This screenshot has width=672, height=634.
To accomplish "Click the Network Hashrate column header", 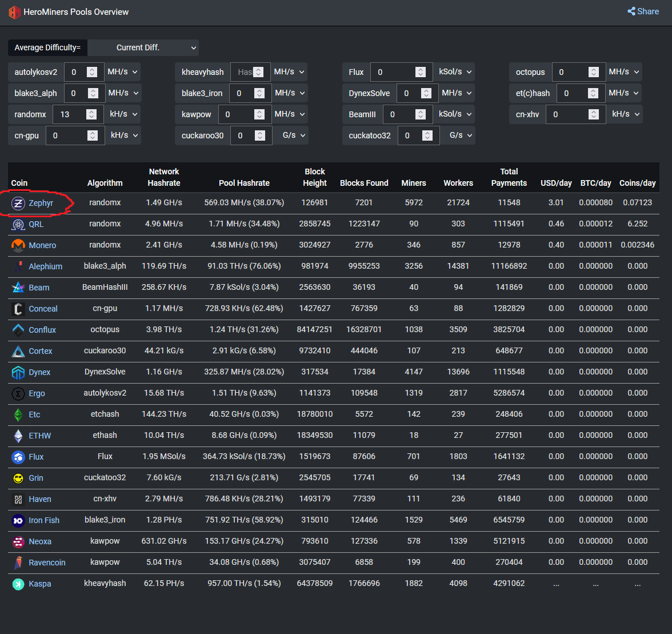I will click(164, 177).
